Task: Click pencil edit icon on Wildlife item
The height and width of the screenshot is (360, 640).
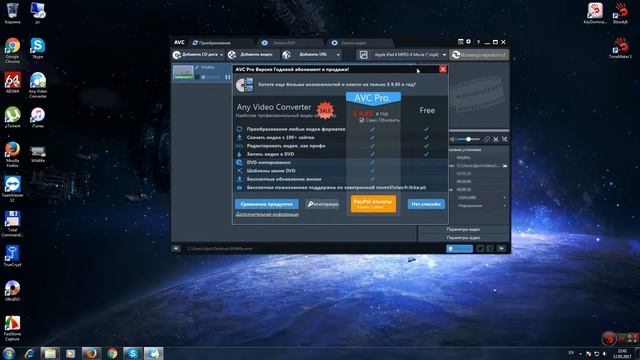Action: pyautogui.click(x=197, y=67)
